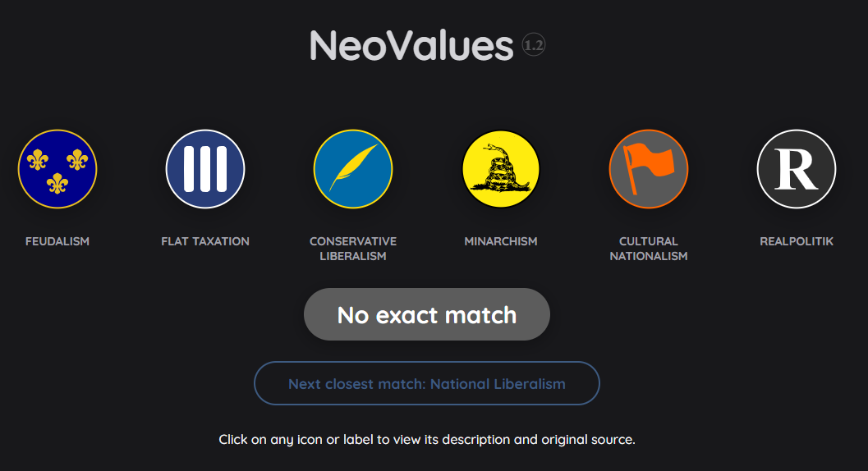Select the MINARCHISM text label
The width and height of the screenshot is (868, 471).
(x=501, y=241)
